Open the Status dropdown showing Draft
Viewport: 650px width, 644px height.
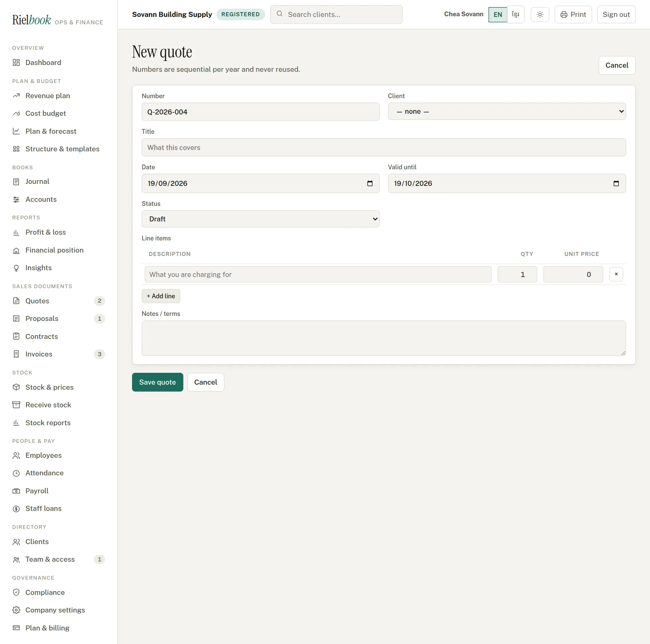coord(261,219)
